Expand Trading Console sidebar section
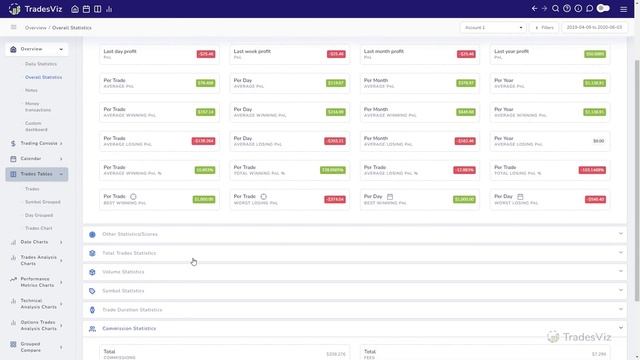640x360 pixels. click(x=37, y=144)
